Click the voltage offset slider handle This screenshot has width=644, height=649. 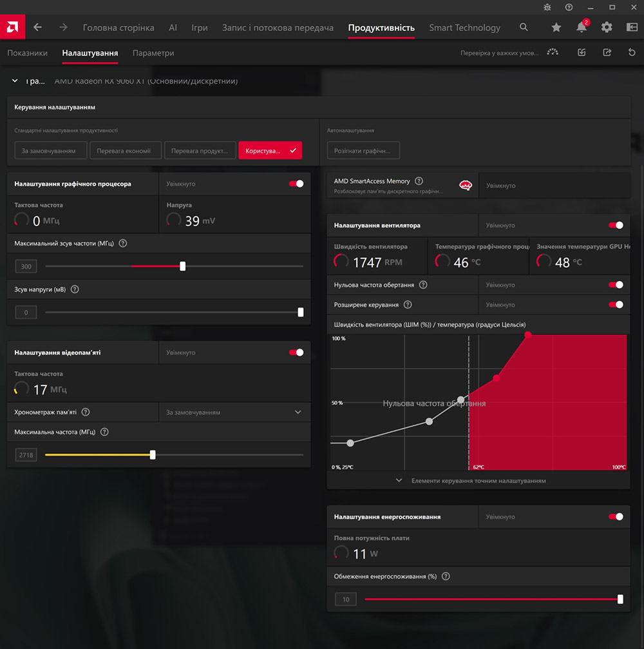pyautogui.click(x=301, y=312)
